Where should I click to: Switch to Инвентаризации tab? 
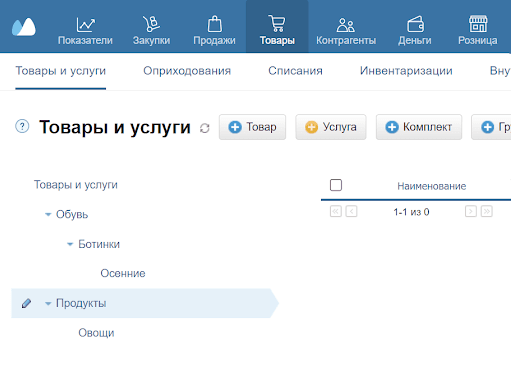[406, 71]
